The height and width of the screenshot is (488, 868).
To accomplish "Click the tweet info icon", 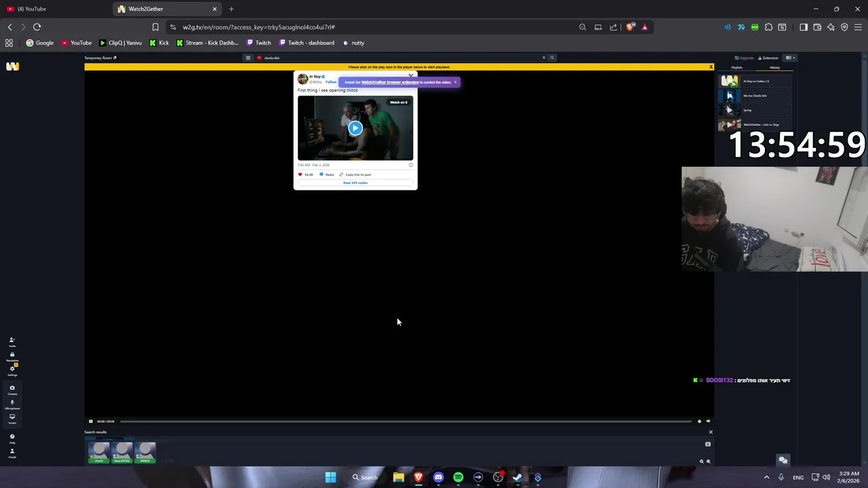I will (x=410, y=165).
